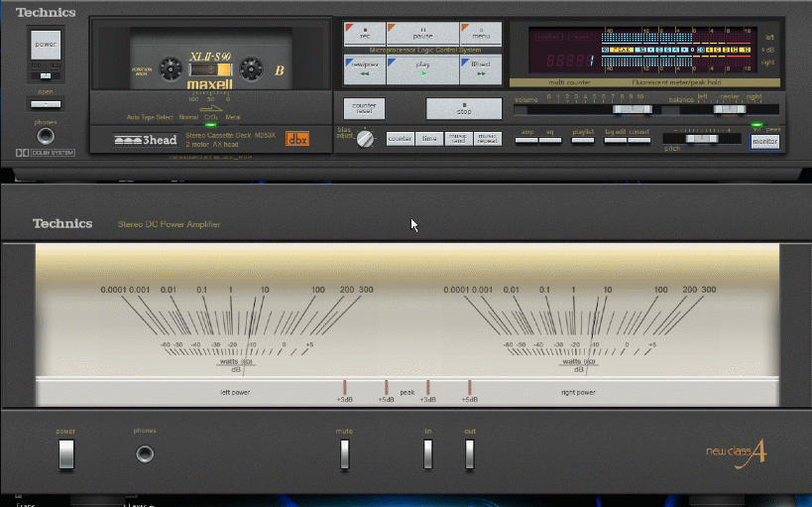Flip the amplifier in switch
The width and height of the screenshot is (812, 507).
tap(427, 453)
